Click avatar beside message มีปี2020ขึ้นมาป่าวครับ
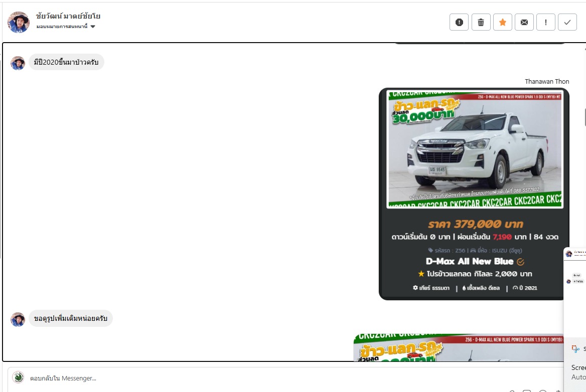Screen dimensions: 586x392 (18, 63)
